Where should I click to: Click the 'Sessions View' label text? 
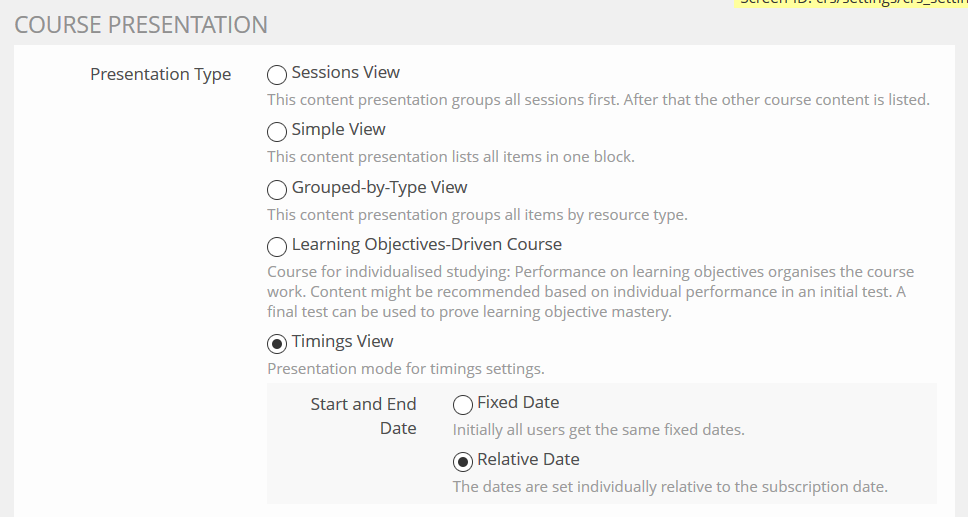345,73
